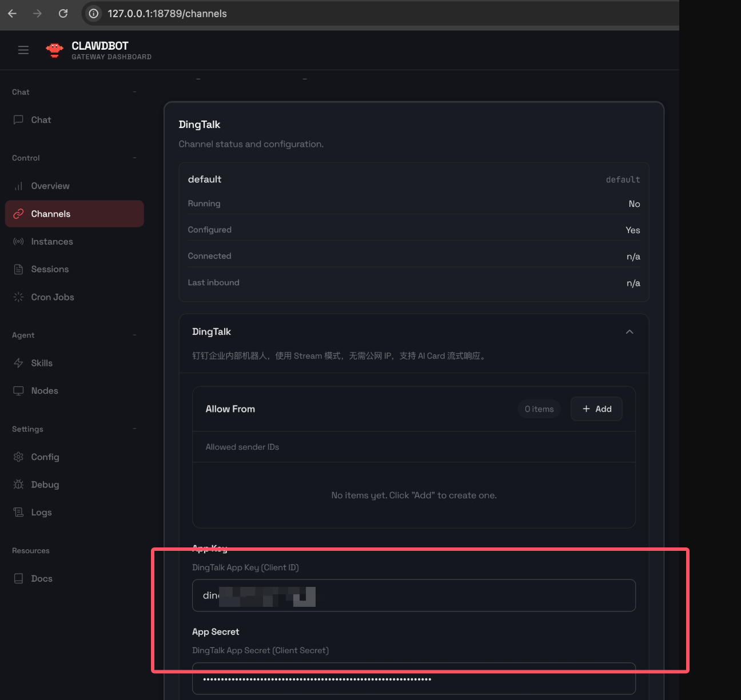Click the Config gear icon
The width and height of the screenshot is (741, 700).
(18, 457)
